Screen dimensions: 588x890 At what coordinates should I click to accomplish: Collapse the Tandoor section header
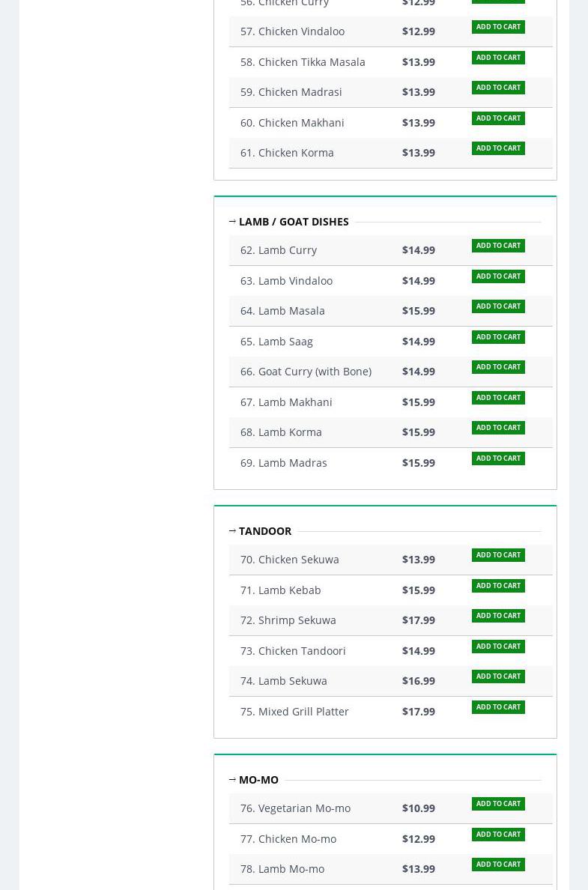tap(264, 531)
